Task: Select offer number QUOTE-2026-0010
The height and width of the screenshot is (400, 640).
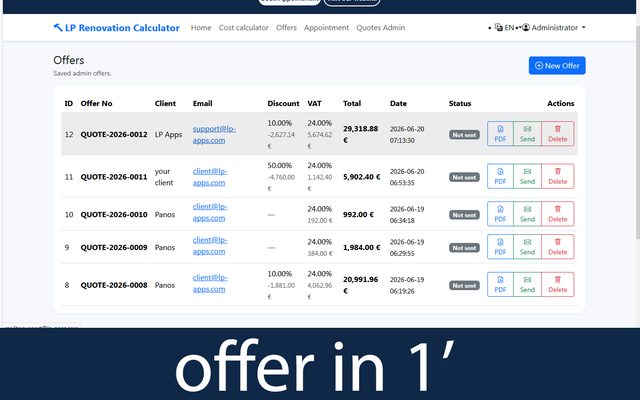Action: [x=114, y=214]
